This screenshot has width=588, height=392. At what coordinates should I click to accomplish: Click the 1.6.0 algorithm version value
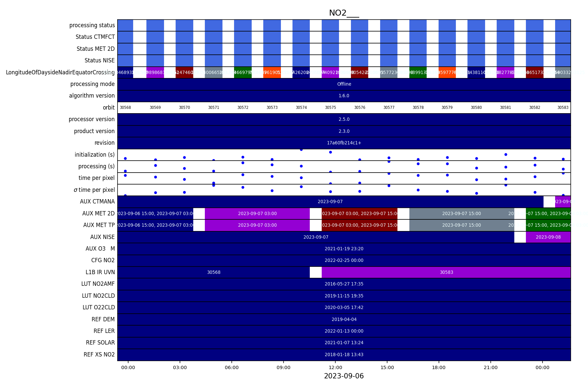coord(344,96)
